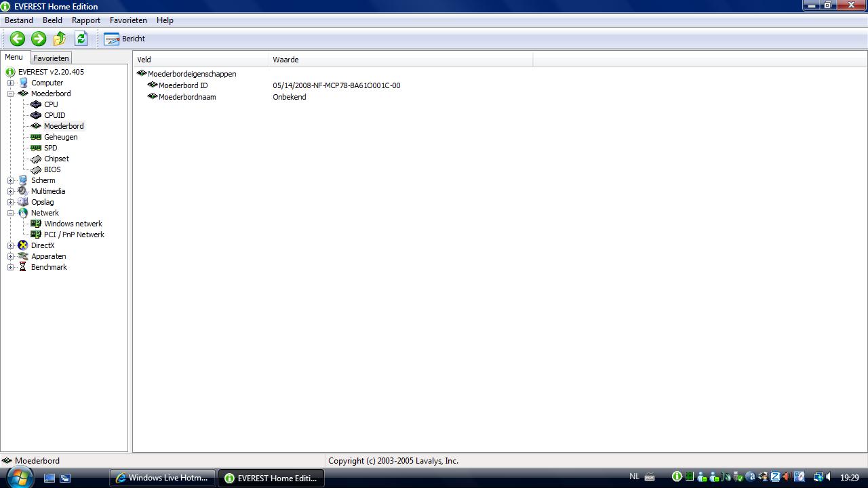Viewport: 868px width, 488px height.
Task: Select the Moederbordeigenschappen group row
Action: [x=186, y=74]
